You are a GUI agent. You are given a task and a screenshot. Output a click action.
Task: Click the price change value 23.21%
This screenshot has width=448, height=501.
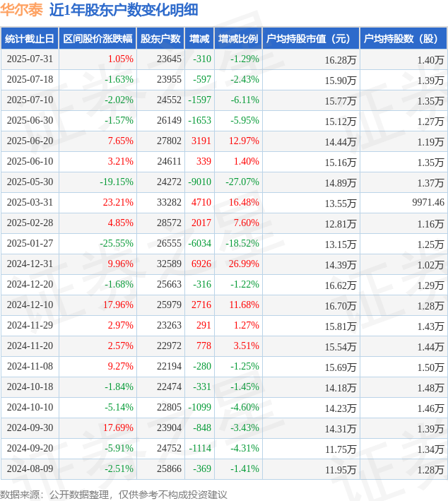pos(118,202)
